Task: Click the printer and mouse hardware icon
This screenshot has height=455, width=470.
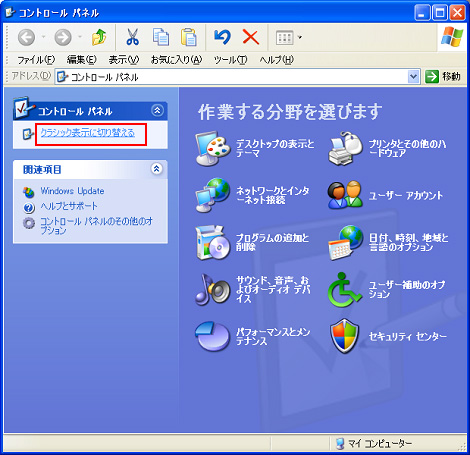Action: (x=345, y=148)
